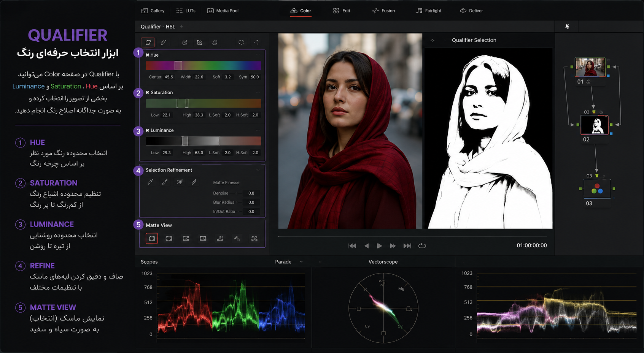Click the blue output square beside node 02
Viewport: 644px width, 353px height.
point(611,133)
